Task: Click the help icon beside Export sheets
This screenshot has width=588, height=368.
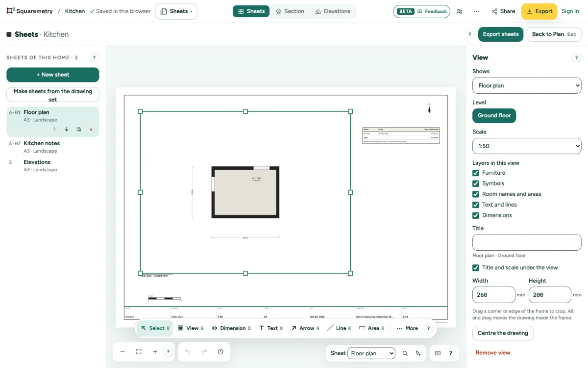Action: (x=469, y=34)
